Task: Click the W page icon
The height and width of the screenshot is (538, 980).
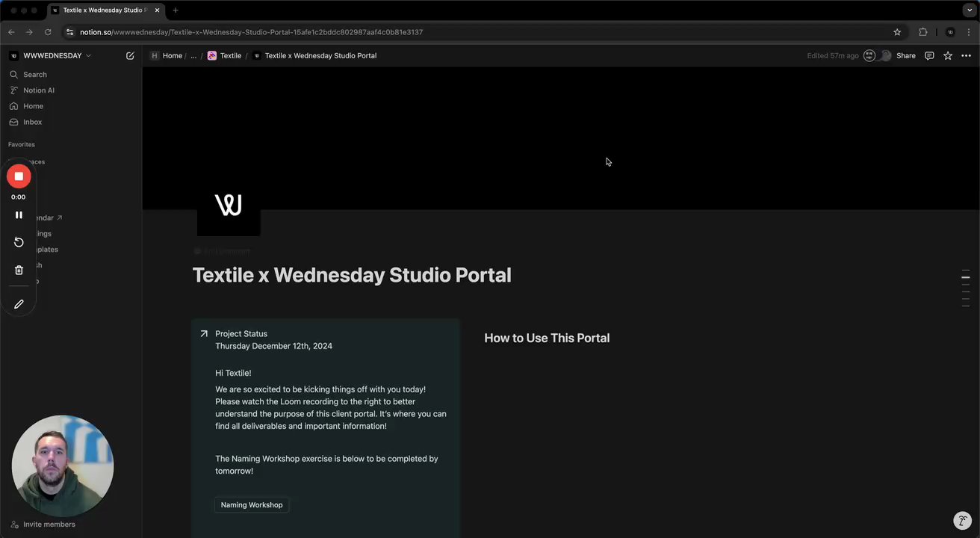Action: (x=229, y=204)
